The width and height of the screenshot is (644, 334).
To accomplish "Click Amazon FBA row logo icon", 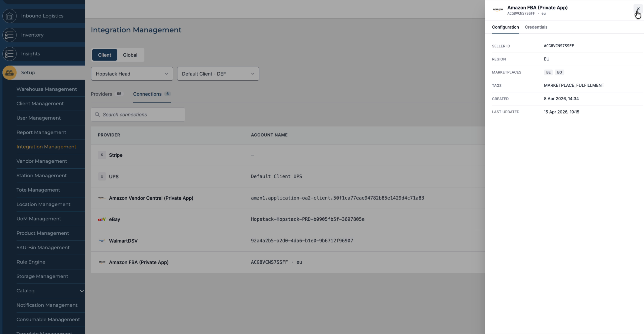I will click(102, 262).
